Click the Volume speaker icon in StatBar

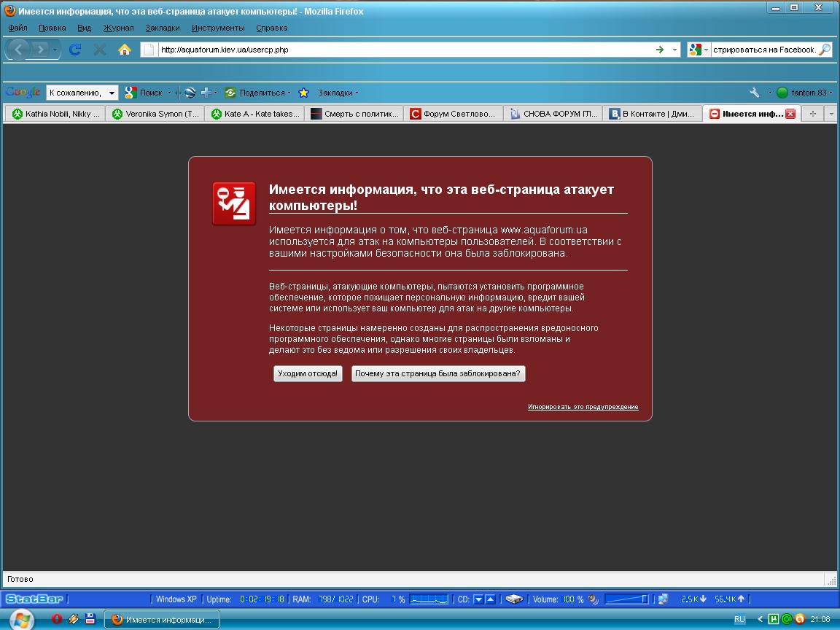point(594,599)
